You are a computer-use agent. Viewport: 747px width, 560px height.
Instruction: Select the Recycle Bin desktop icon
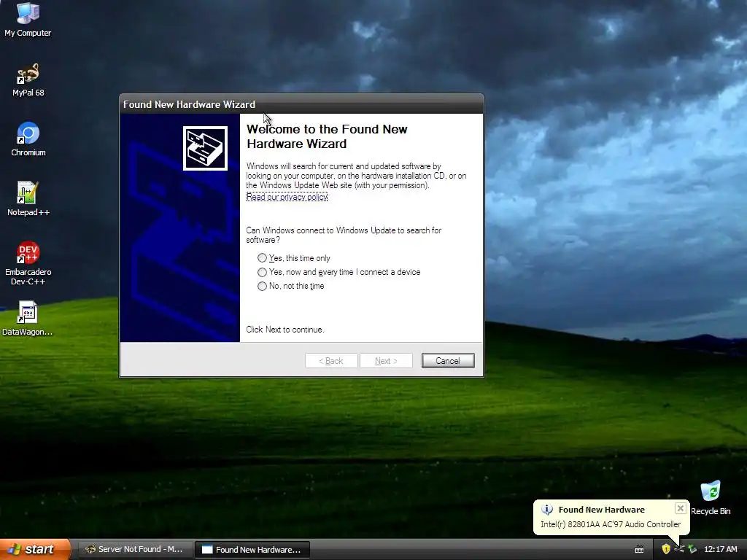711,498
